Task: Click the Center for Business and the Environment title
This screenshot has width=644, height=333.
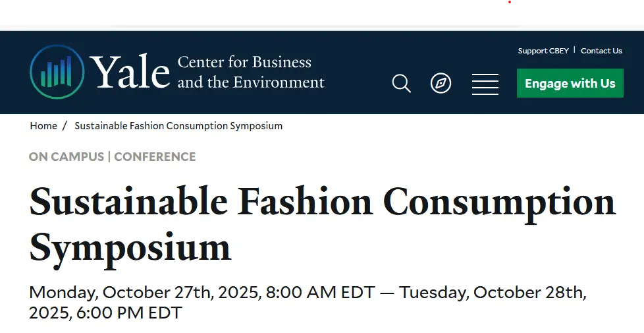Action: click(x=251, y=72)
